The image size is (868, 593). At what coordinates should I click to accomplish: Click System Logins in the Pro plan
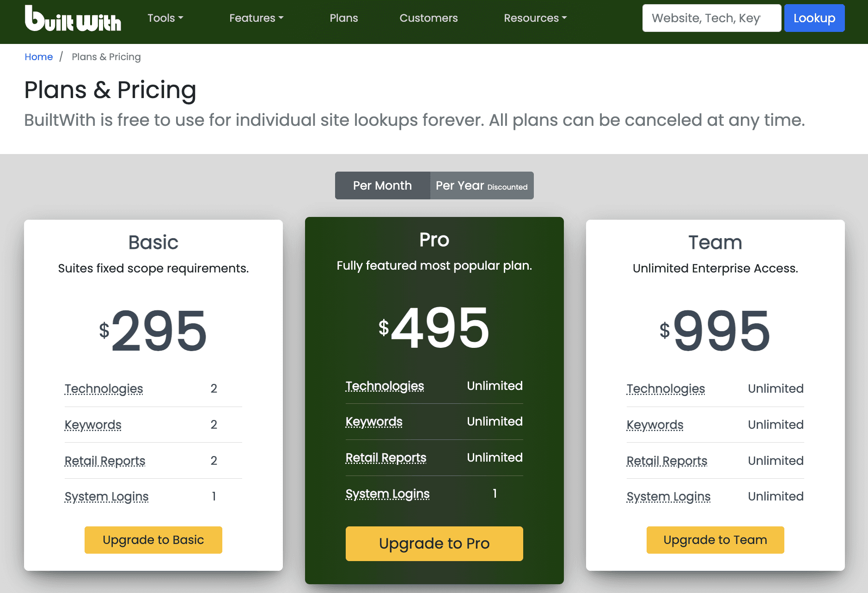388,494
